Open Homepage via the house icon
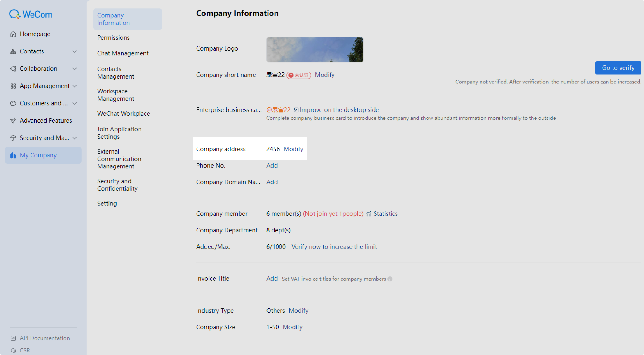The height and width of the screenshot is (355, 644). pos(13,34)
